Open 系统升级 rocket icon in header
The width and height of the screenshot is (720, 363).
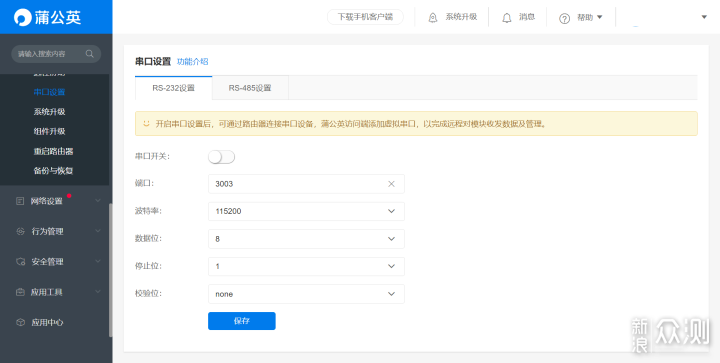pos(433,17)
